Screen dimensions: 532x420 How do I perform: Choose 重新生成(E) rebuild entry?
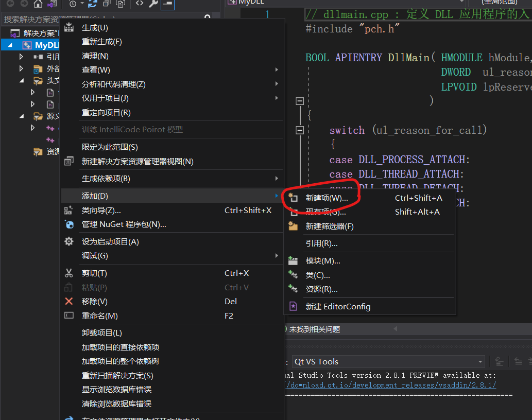(102, 42)
